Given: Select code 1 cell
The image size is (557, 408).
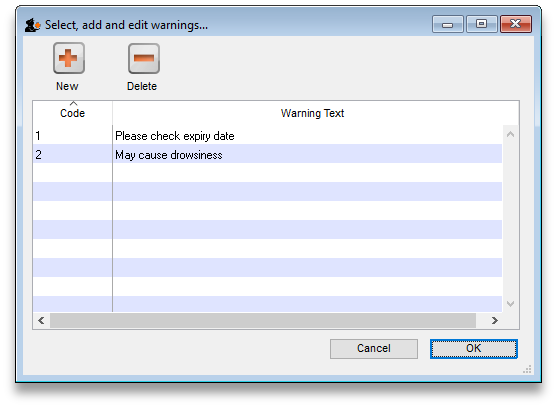Looking at the screenshot, I should click(x=72, y=136).
